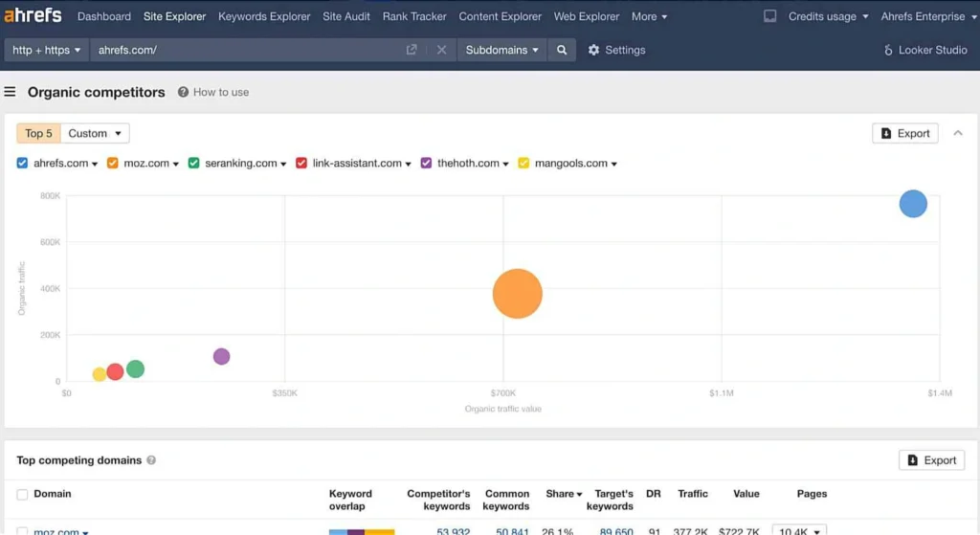Click the Ahrefs logo
The height and width of the screenshot is (535, 980).
[33, 15]
